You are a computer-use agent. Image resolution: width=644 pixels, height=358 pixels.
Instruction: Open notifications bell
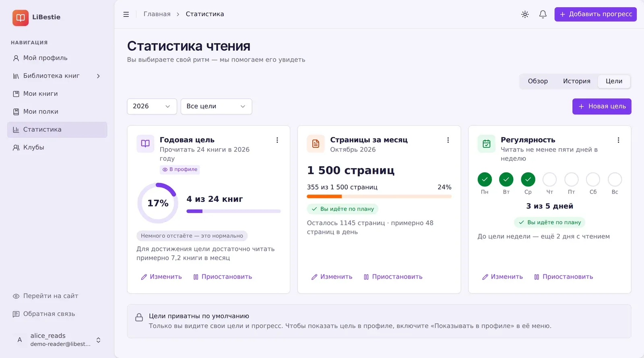pyautogui.click(x=543, y=14)
